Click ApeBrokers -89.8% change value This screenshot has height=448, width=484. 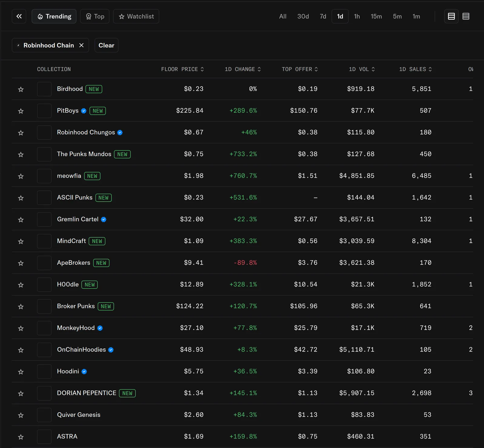(x=245, y=263)
